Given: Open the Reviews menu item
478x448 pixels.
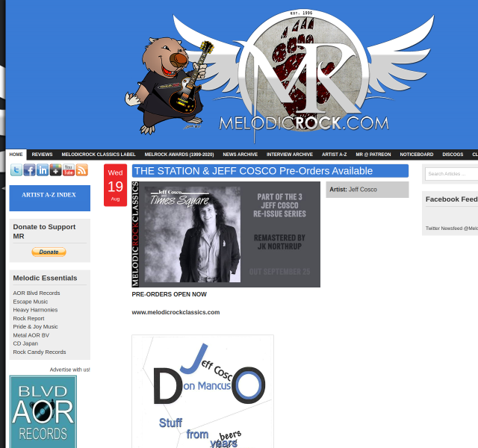Looking at the screenshot, I should [42, 155].
